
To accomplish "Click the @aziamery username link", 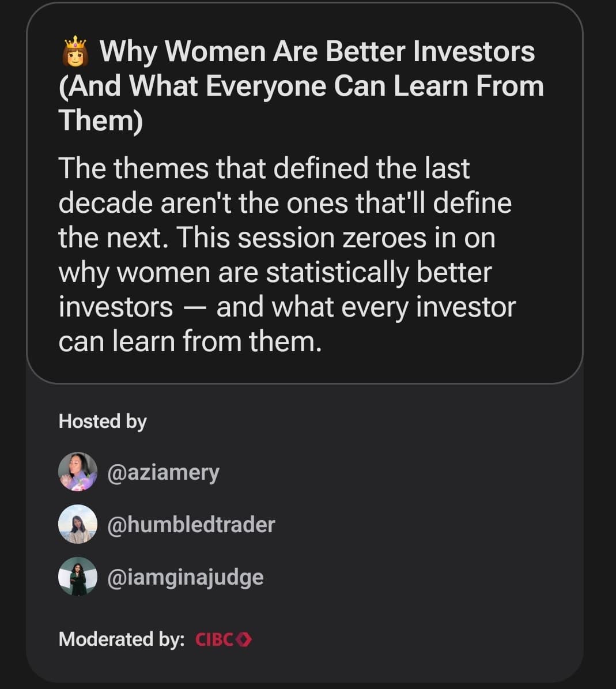I will (163, 473).
